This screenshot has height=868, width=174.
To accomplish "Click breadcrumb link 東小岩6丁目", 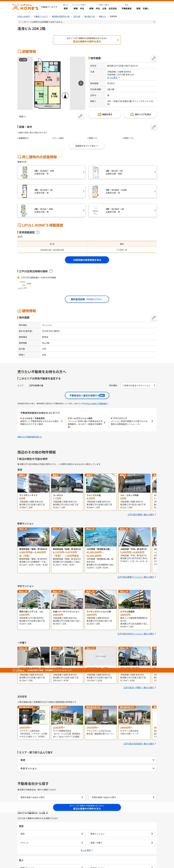I will tap(89, 16).
